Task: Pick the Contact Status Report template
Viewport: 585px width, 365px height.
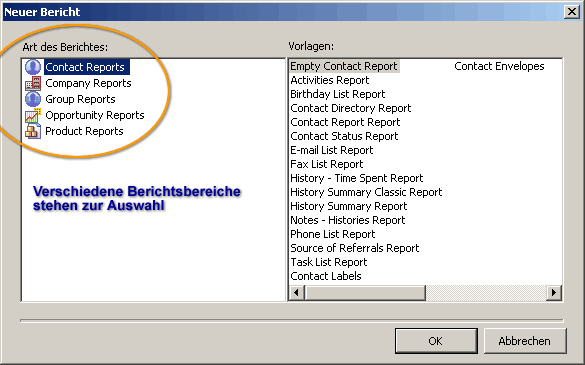Action: pyautogui.click(x=344, y=136)
